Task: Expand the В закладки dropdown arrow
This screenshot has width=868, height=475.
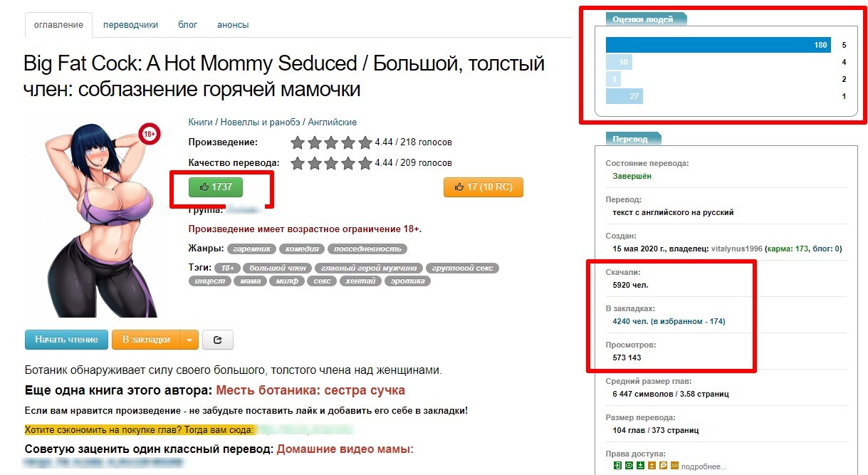Action: [x=189, y=340]
